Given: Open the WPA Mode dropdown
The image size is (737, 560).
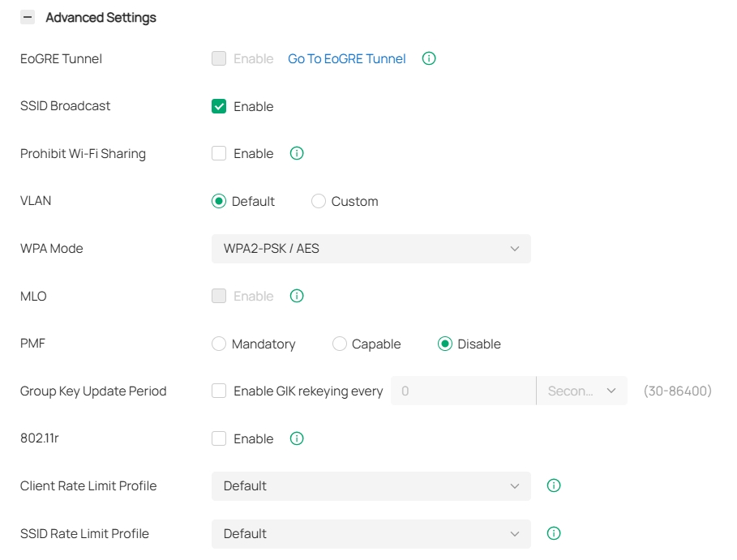Looking at the screenshot, I should click(x=371, y=249).
